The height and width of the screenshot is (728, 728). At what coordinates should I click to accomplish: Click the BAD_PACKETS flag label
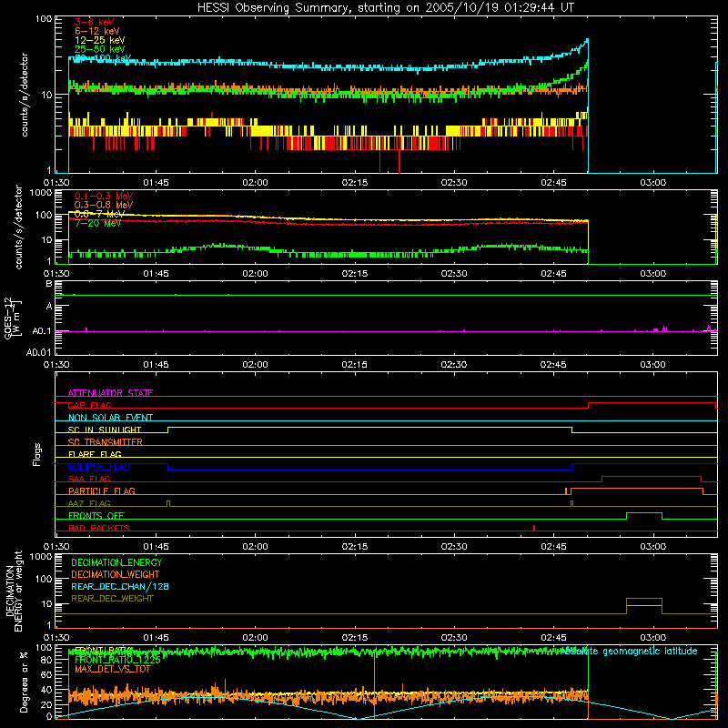[x=99, y=528]
